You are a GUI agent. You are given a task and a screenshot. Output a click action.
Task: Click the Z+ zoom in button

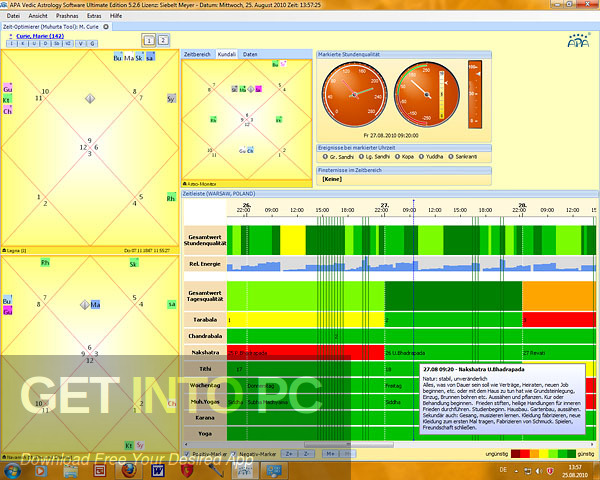click(289, 454)
